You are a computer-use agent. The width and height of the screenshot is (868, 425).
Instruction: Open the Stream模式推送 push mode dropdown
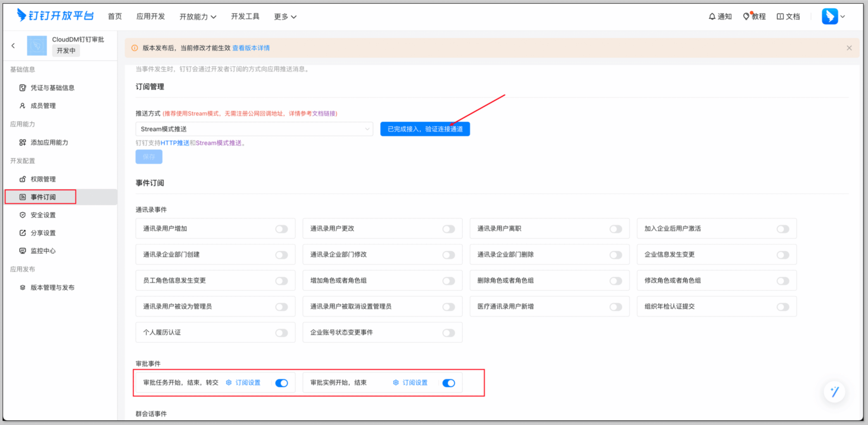[x=254, y=129]
